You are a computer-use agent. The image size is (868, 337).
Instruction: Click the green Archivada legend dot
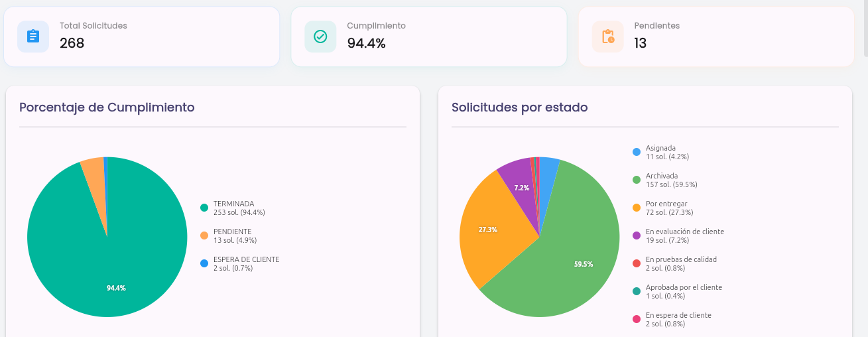click(637, 180)
